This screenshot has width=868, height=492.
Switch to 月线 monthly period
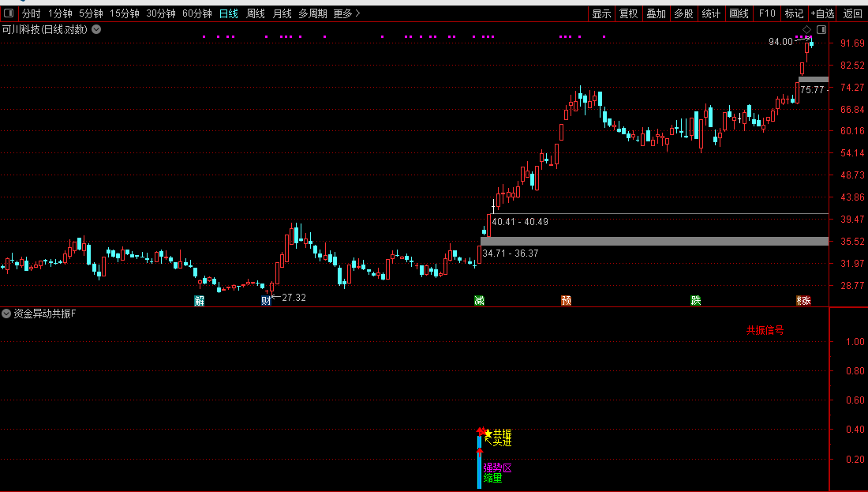tap(282, 13)
